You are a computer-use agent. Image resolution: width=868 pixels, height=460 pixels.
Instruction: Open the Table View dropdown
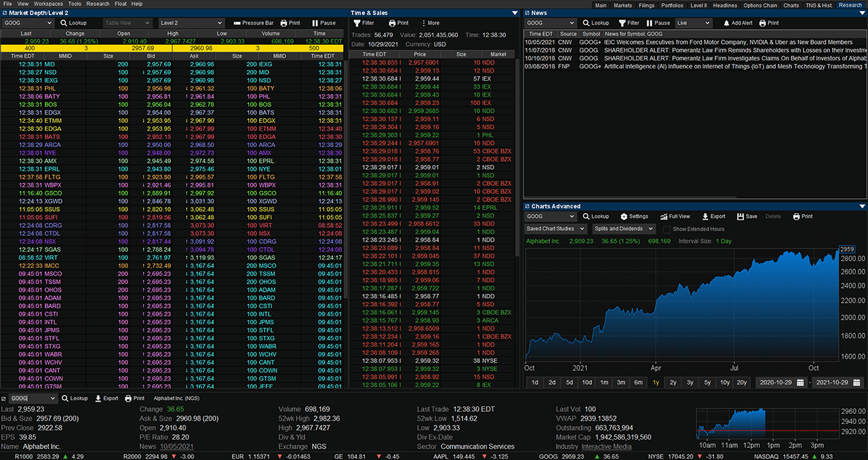coord(127,22)
